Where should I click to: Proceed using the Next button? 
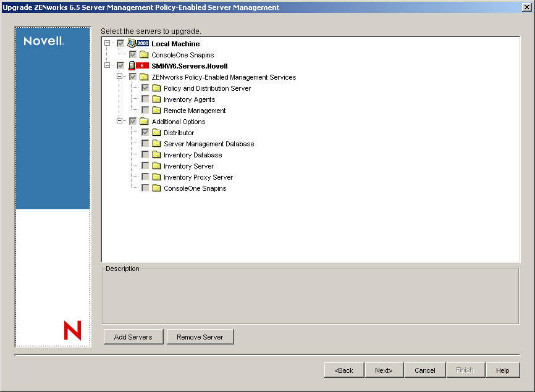(384, 370)
